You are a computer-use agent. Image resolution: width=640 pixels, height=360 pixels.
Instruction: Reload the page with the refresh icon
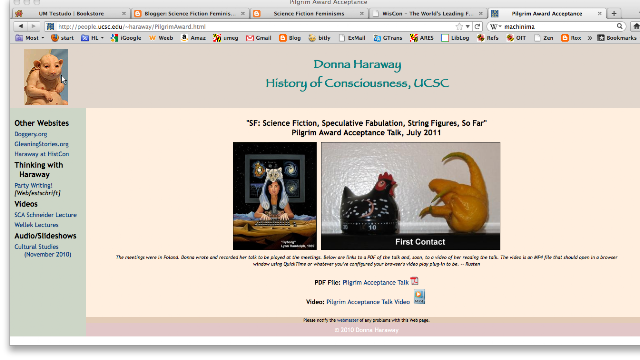(x=477, y=27)
